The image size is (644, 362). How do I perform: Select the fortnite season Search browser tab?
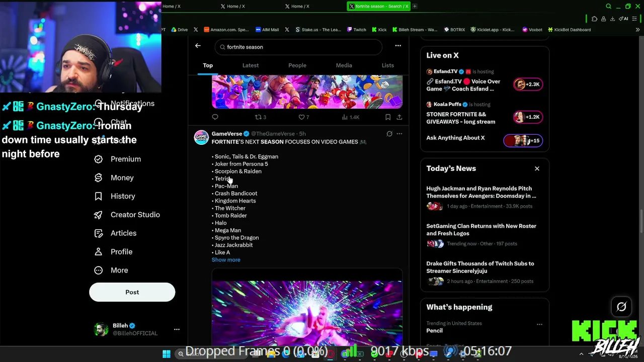(x=379, y=6)
